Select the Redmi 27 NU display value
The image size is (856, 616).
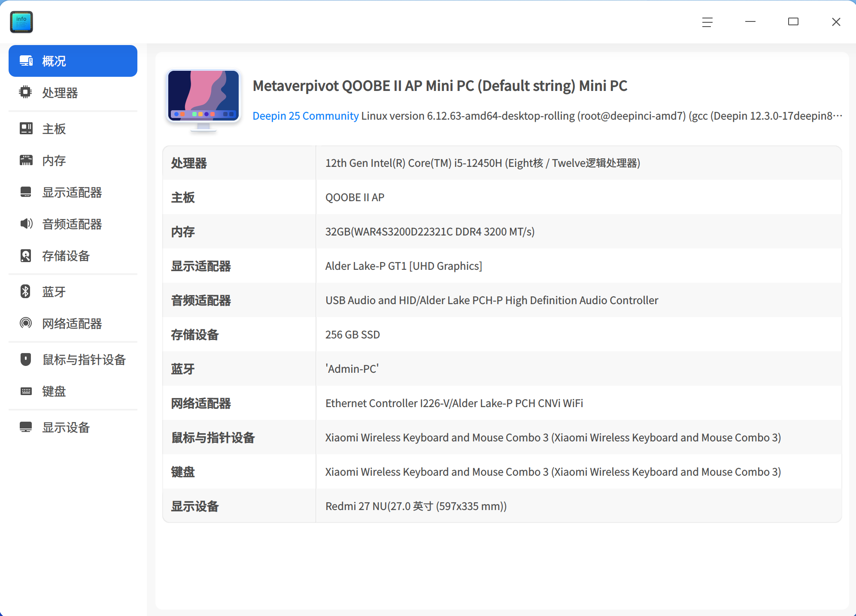pyautogui.click(x=416, y=506)
